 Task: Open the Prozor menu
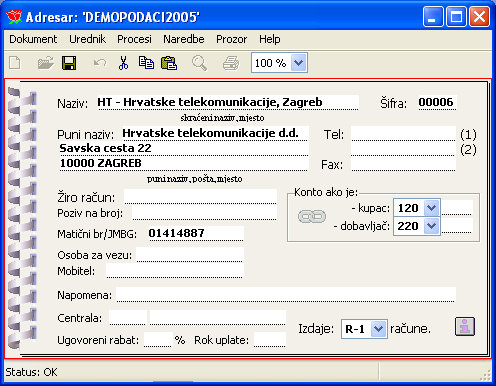click(x=232, y=39)
